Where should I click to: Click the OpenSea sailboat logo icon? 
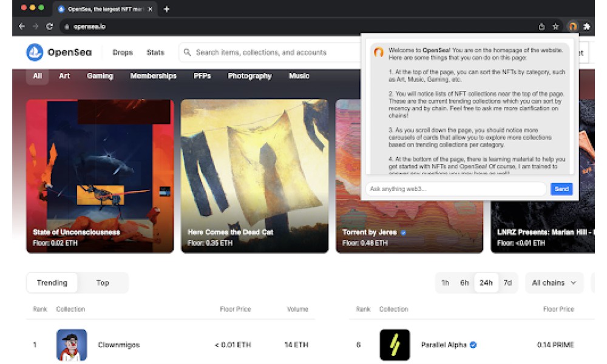(35, 52)
